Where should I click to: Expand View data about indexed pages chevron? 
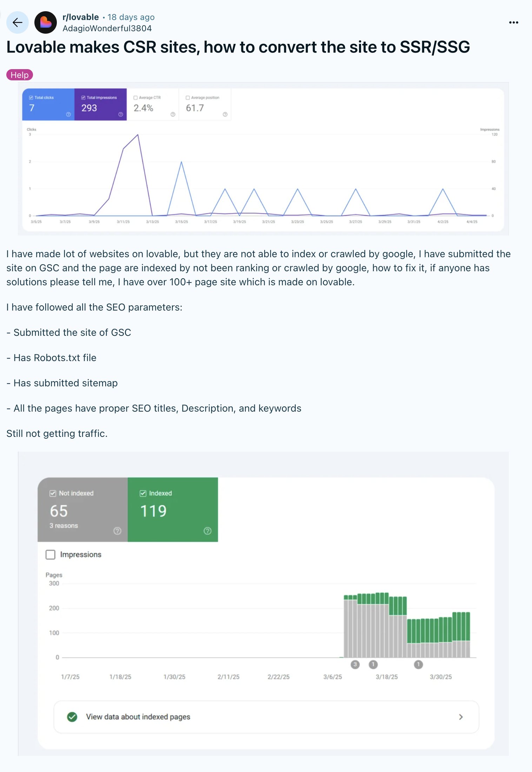coord(461,717)
